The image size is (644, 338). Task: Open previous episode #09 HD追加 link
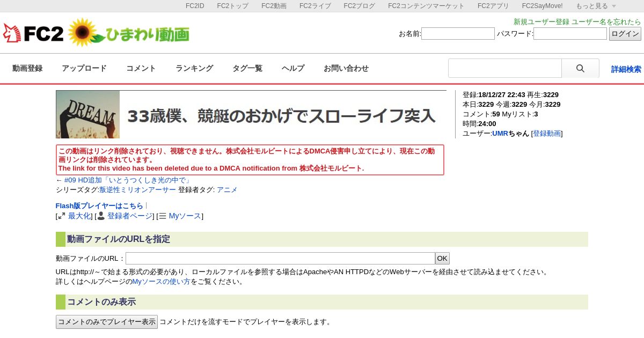pos(128,180)
